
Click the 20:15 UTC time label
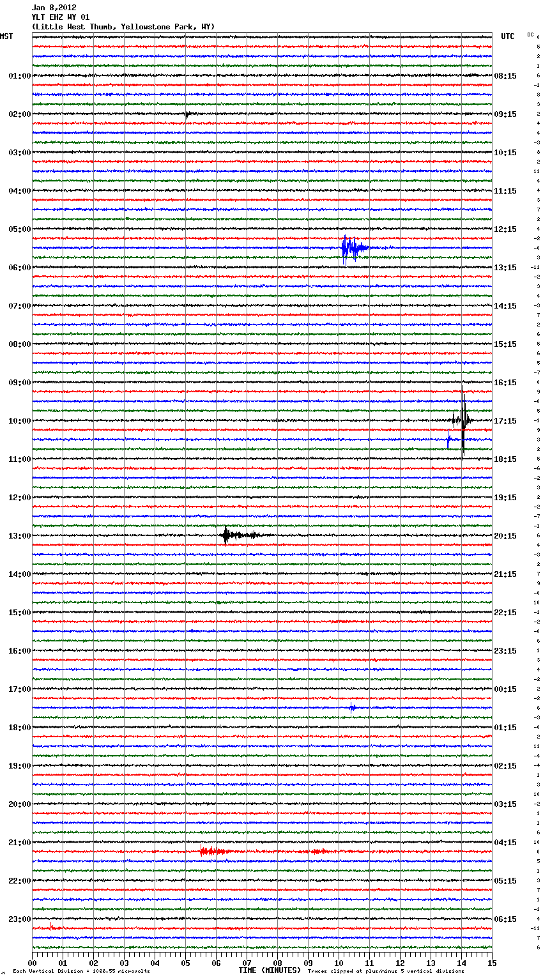(x=505, y=536)
